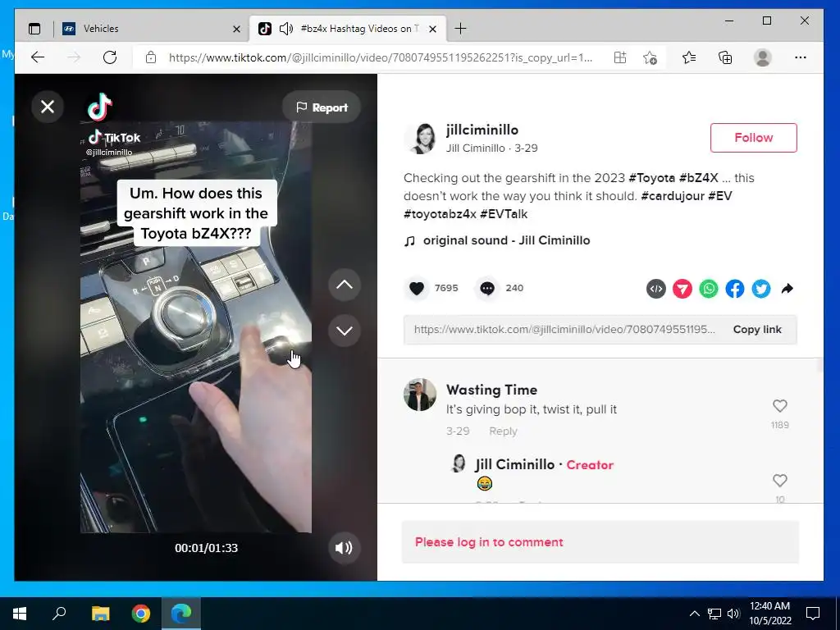The image size is (840, 630).
Task: Open system volume tray icon
Action: coord(733,614)
